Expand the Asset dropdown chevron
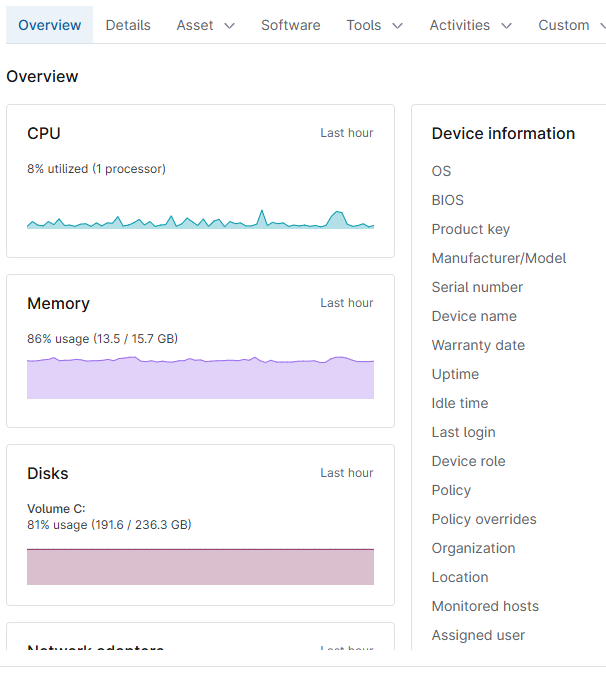606x676 pixels. [230, 26]
